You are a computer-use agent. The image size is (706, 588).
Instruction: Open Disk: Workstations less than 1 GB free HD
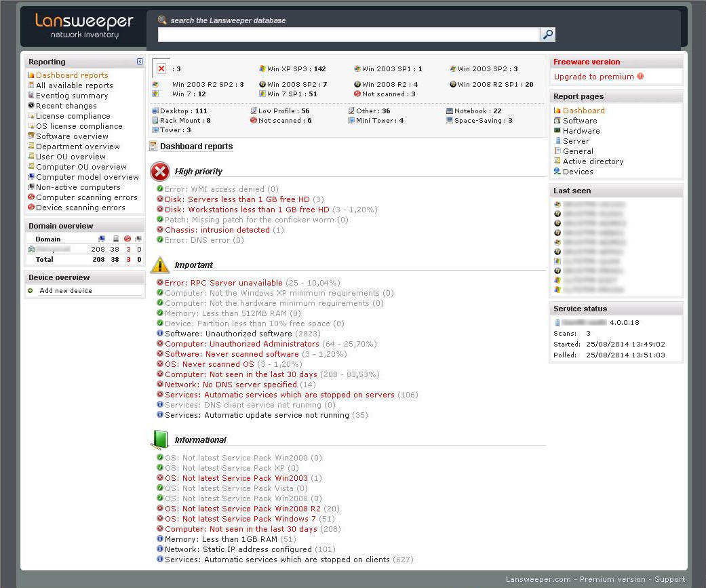pos(247,210)
